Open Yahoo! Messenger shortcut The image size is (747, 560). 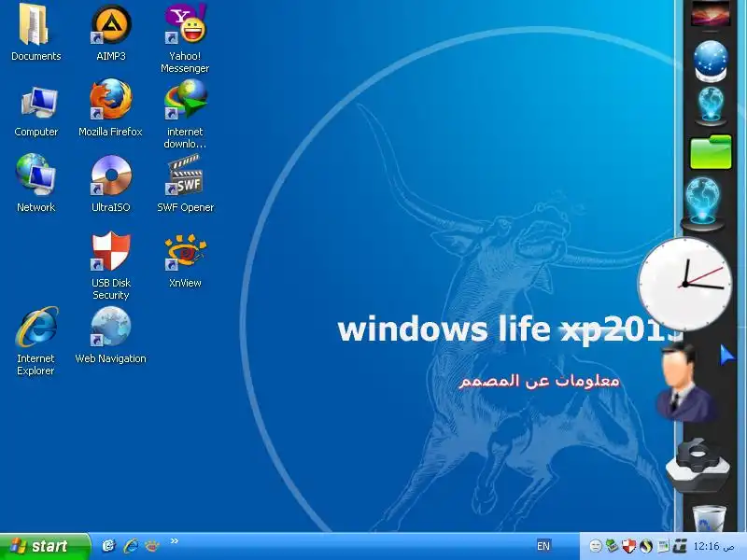pyautogui.click(x=185, y=38)
